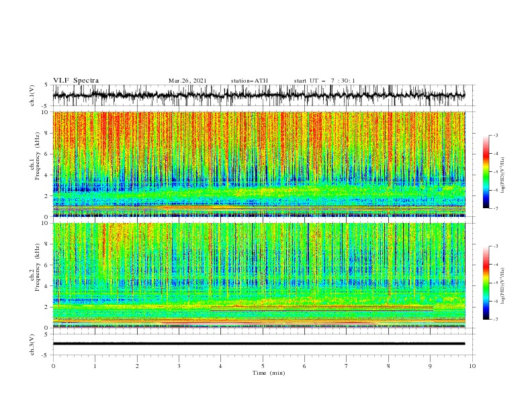
Task: Click the "VLF Spectra" title text
Action: pos(76,81)
